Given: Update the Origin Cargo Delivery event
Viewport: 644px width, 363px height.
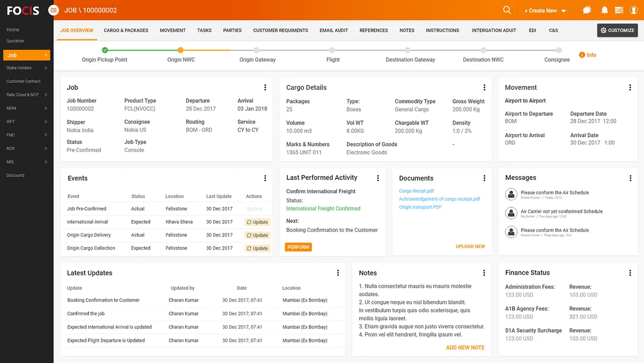Looking at the screenshot, I should click(258, 235).
